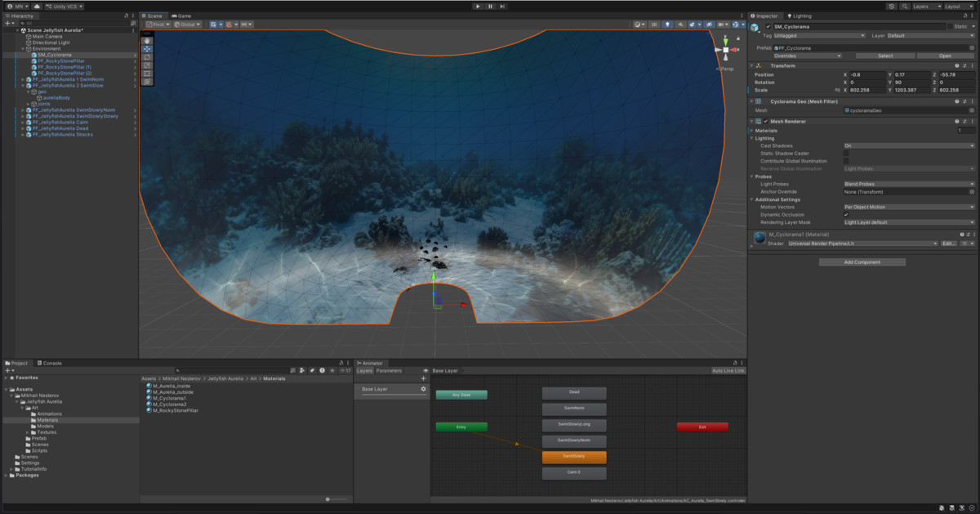The height and width of the screenshot is (514, 980).
Task: Open Base Layer settings gear
Action: pos(423,389)
